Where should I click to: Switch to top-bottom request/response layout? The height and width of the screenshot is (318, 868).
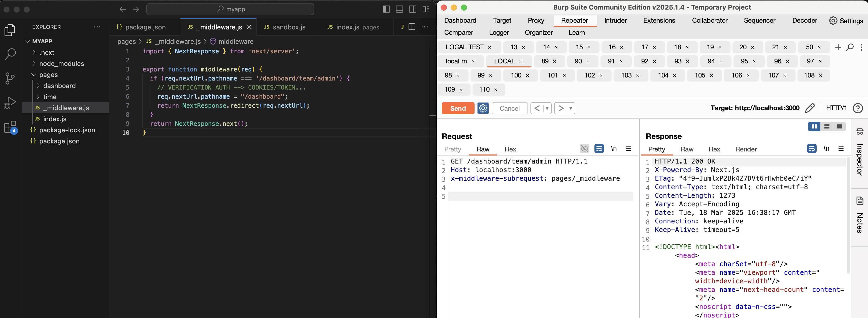(x=827, y=127)
